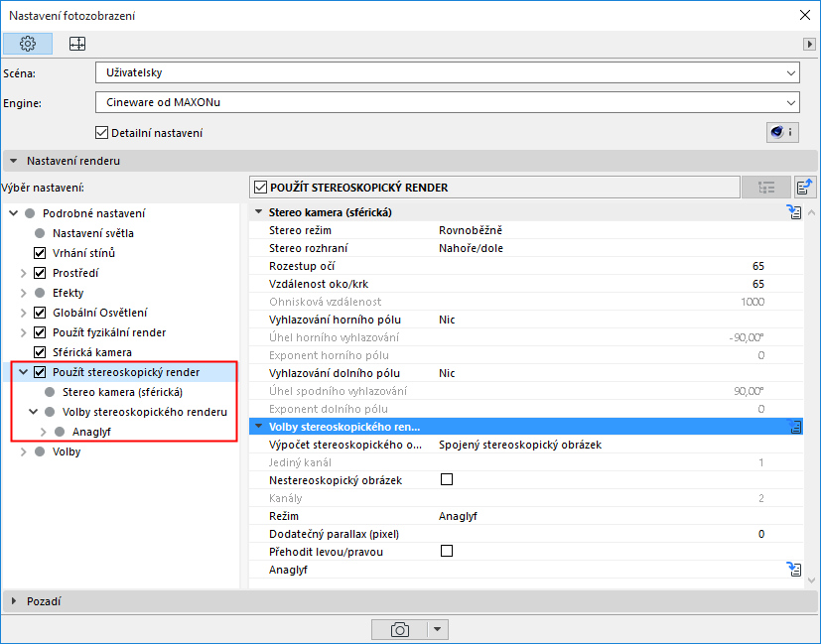The width and height of the screenshot is (821, 644).
Task: Click the camera render button
Action: click(399, 630)
